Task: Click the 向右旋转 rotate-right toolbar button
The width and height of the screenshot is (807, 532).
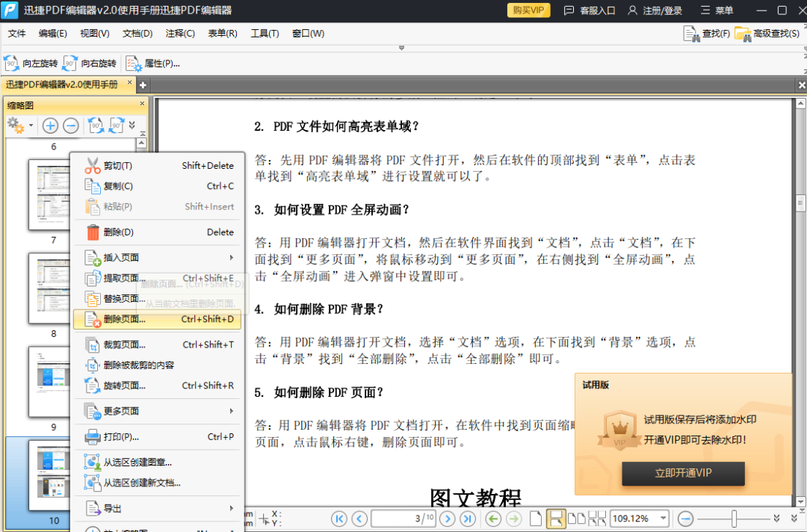Action: 90,64
